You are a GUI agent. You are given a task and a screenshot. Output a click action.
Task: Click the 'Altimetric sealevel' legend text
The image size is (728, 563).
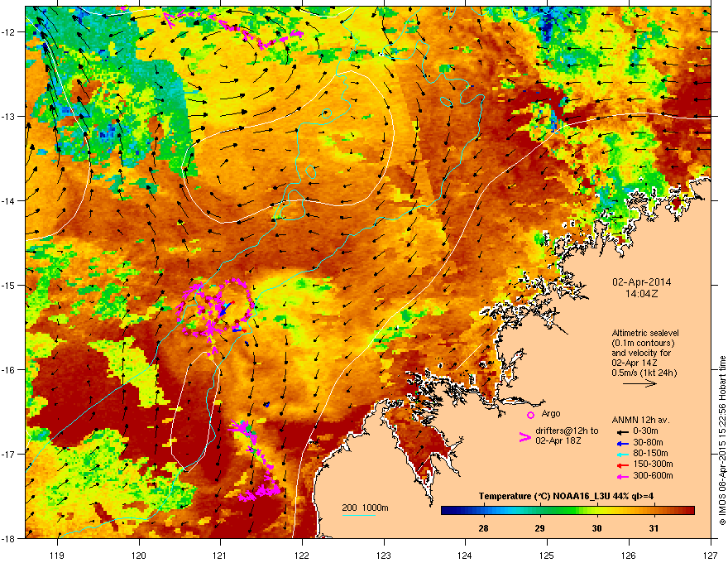click(645, 333)
